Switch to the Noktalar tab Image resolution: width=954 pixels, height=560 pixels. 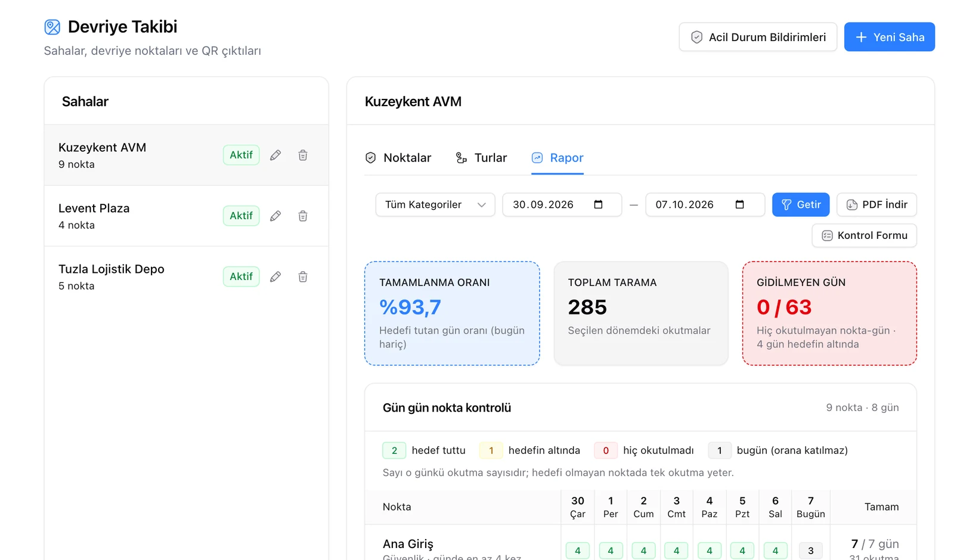coord(398,158)
